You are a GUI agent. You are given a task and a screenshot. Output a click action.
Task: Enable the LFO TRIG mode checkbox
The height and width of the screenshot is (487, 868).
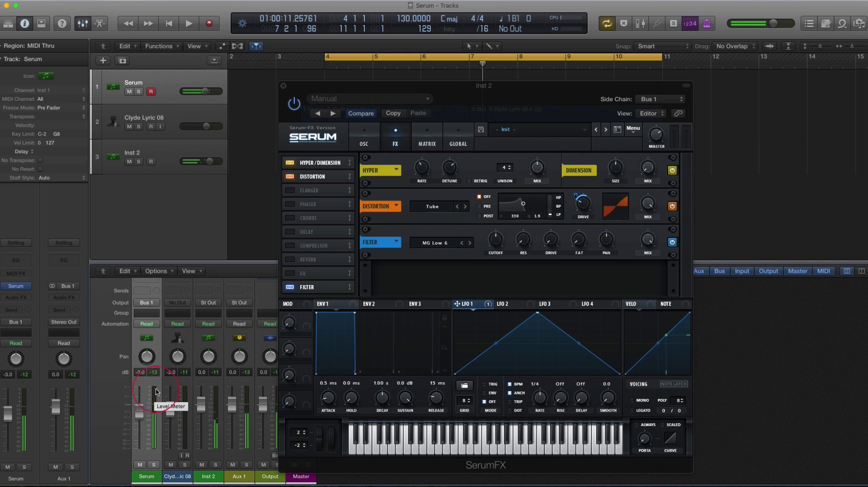(484, 384)
